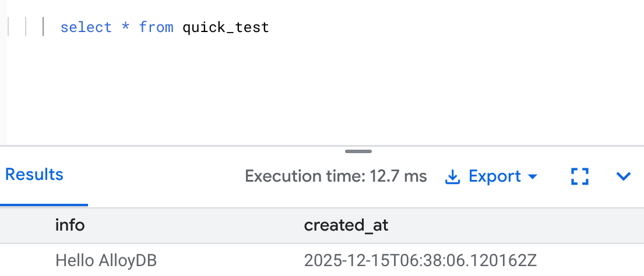The height and width of the screenshot is (276, 644).
Task: Switch to the Results tab
Action: 34,175
